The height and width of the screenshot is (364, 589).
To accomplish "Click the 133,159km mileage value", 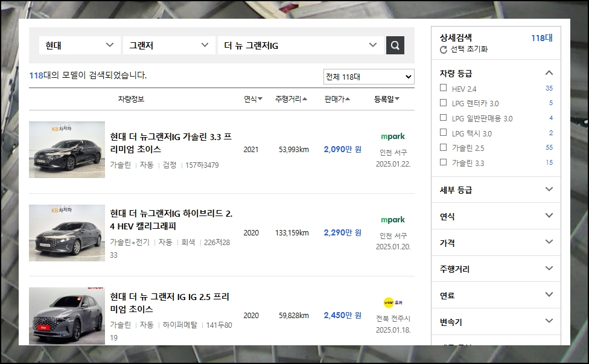I will [x=292, y=232].
